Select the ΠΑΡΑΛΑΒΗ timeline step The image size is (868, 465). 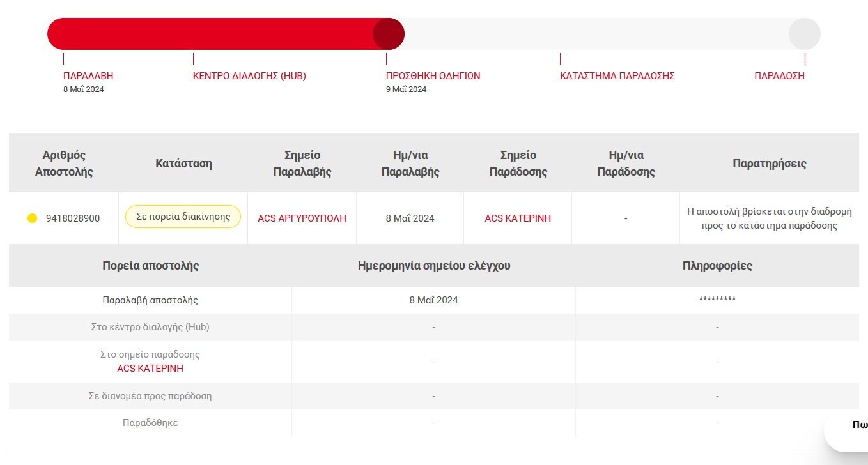pyautogui.click(x=88, y=76)
